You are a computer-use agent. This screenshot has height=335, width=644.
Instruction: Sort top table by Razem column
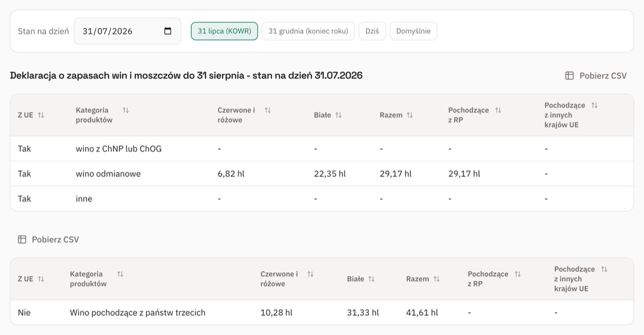point(409,115)
